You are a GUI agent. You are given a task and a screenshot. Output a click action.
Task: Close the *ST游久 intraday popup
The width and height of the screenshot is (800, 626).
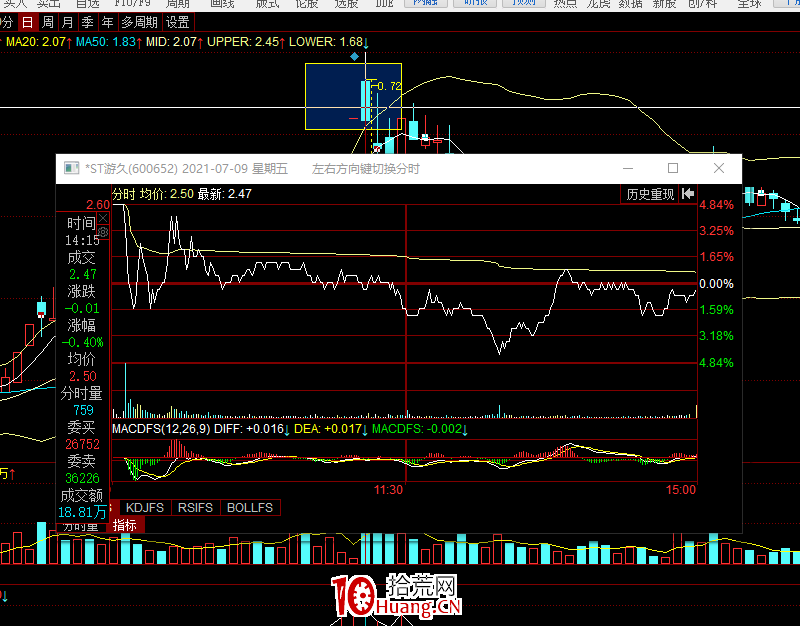point(719,168)
